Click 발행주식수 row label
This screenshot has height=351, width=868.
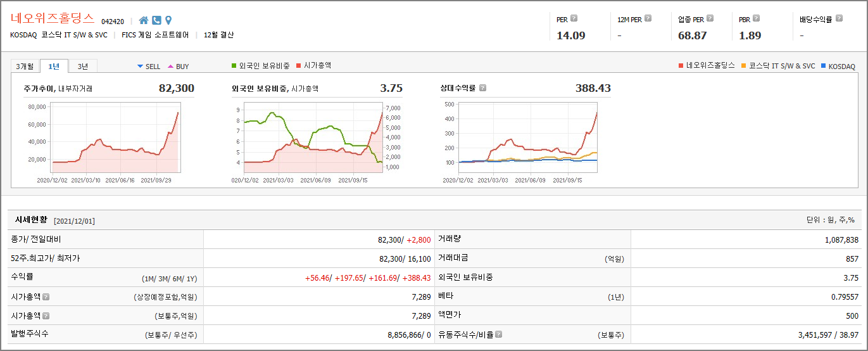(29, 334)
